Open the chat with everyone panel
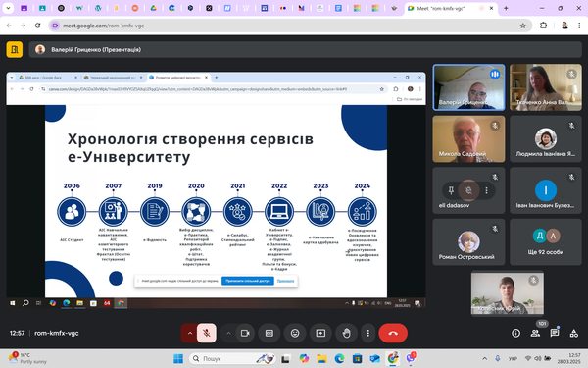 click(555, 333)
